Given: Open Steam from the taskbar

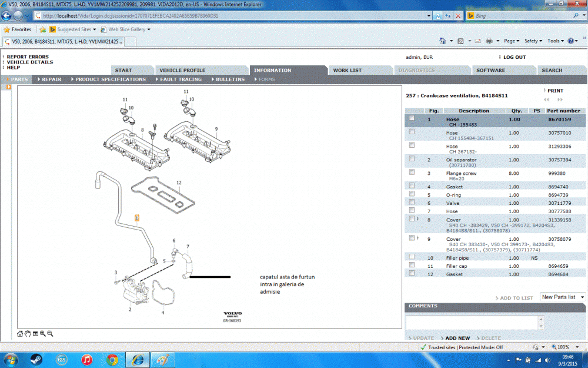Looking at the screenshot, I should (x=36, y=360).
